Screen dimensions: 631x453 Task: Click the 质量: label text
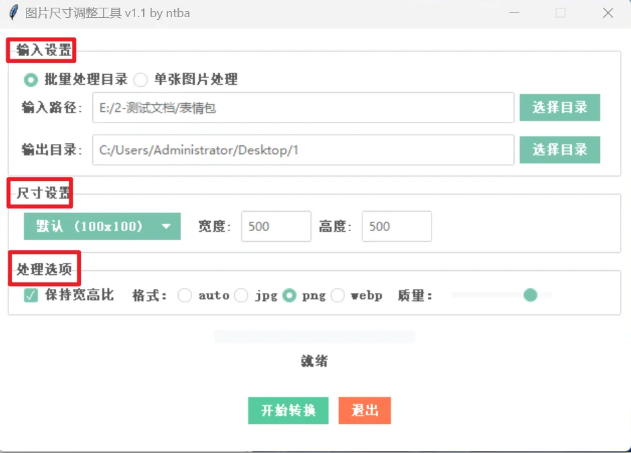[415, 296]
